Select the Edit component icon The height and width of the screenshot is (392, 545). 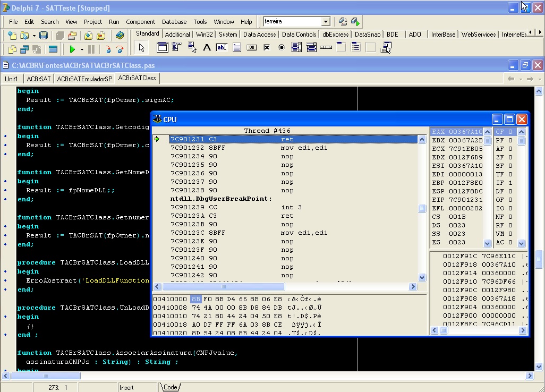222,47
